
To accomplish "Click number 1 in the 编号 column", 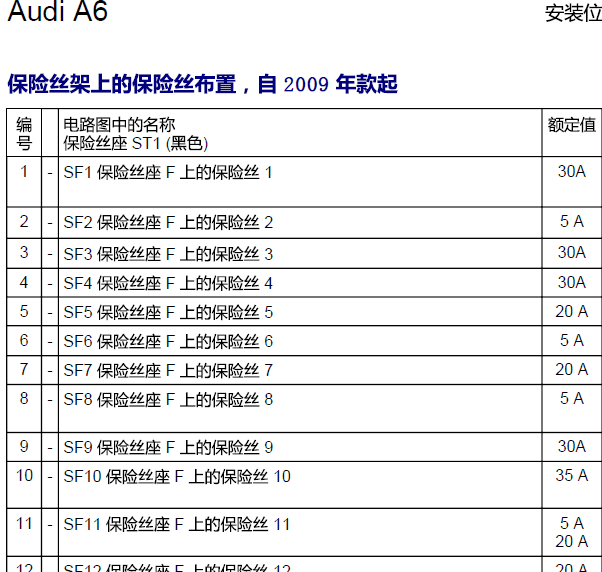I will coord(24,172).
